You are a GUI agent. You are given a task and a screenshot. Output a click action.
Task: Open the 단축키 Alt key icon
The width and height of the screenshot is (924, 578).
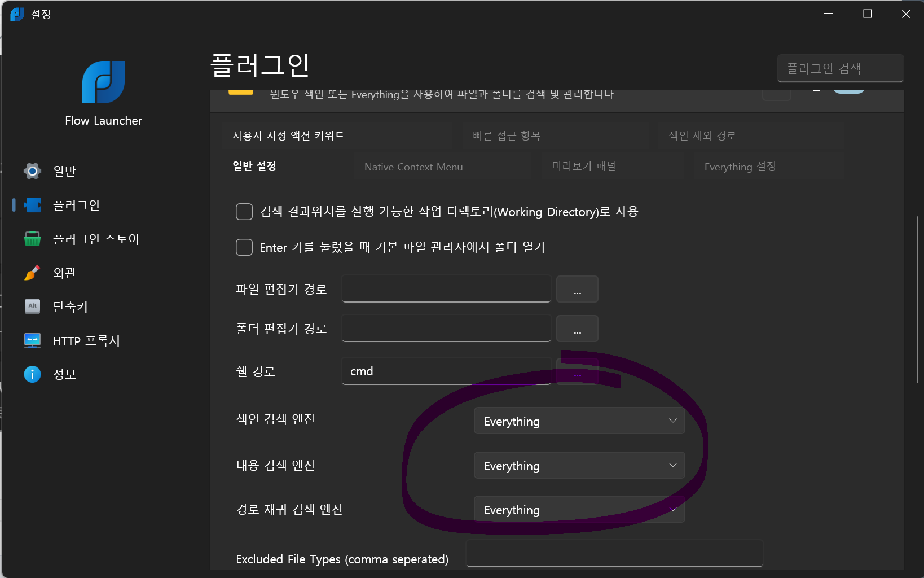tap(32, 306)
